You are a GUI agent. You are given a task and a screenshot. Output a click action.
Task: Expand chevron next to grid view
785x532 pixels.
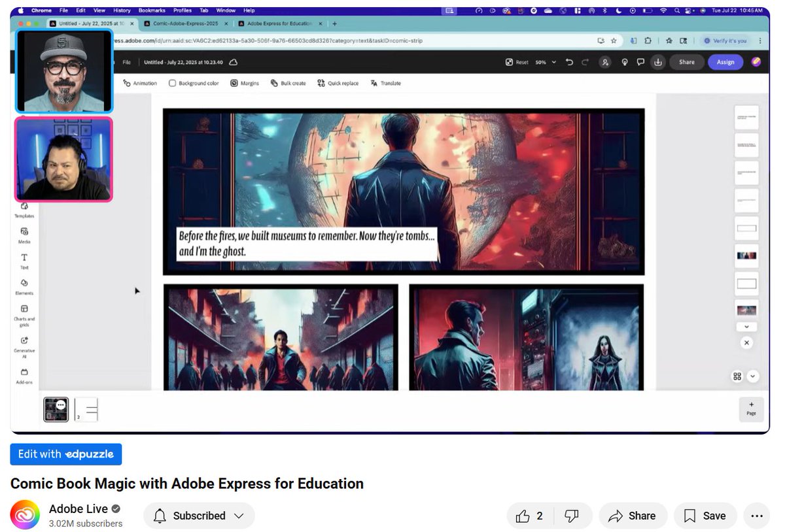[x=753, y=376]
